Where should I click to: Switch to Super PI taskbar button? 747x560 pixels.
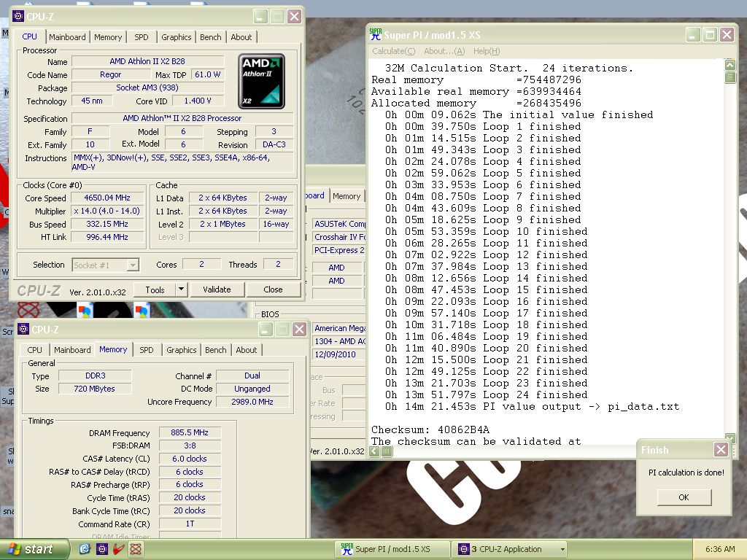tap(392, 549)
